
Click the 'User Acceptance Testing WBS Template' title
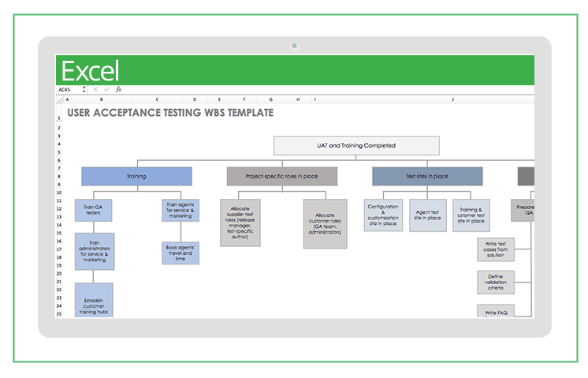point(170,113)
